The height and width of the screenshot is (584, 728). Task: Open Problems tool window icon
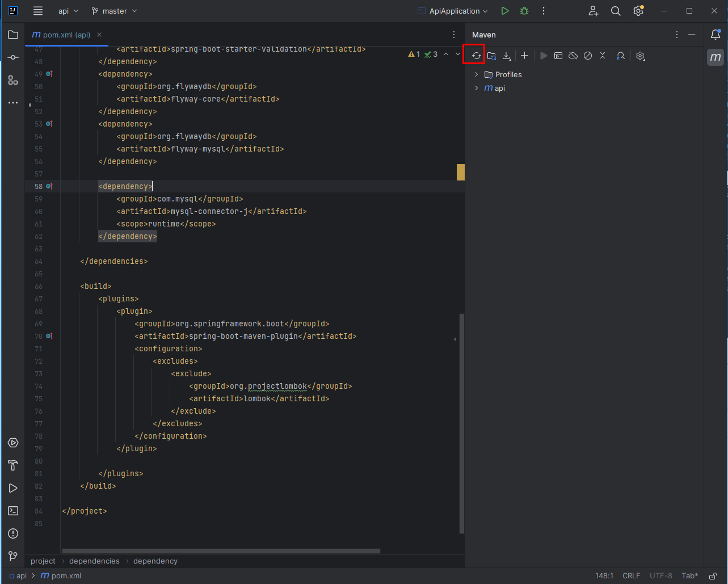point(12,533)
